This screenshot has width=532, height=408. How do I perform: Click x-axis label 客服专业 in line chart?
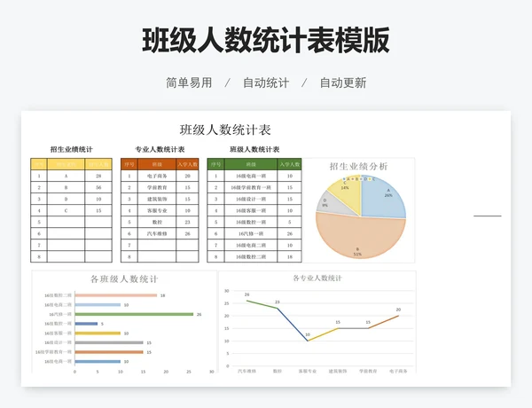[x=308, y=372]
